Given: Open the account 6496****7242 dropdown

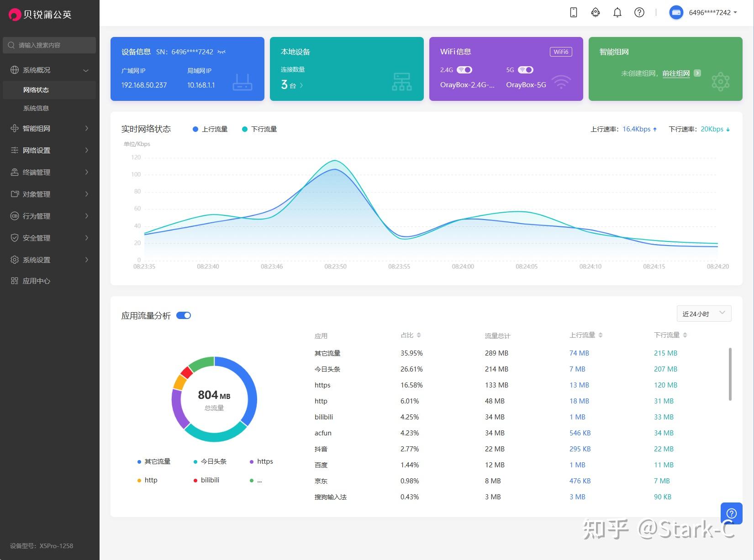Looking at the screenshot, I should [x=713, y=12].
